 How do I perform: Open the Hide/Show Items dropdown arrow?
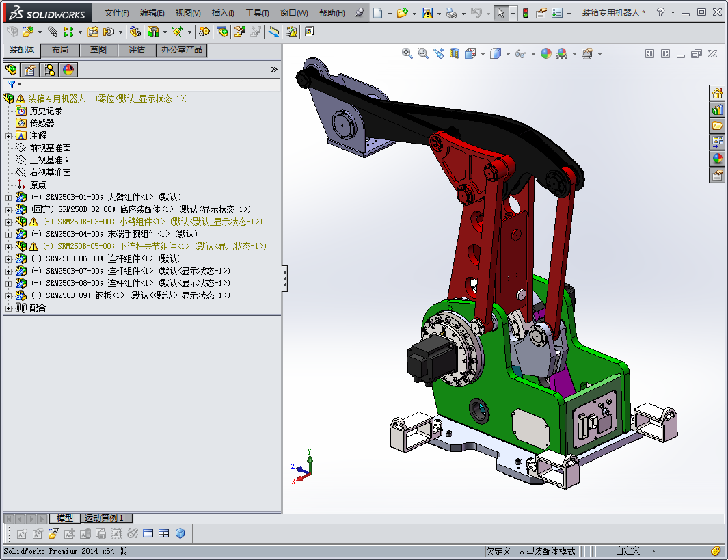point(532,54)
